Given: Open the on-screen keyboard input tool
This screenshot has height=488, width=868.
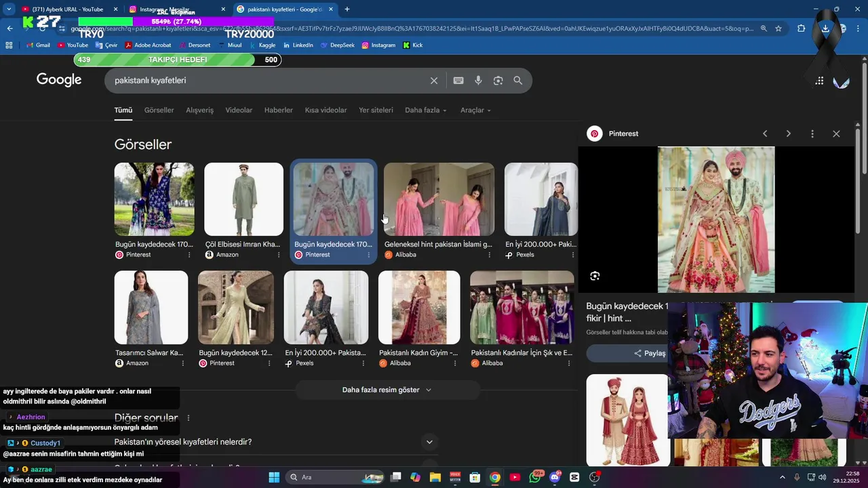Looking at the screenshot, I should coord(458,81).
